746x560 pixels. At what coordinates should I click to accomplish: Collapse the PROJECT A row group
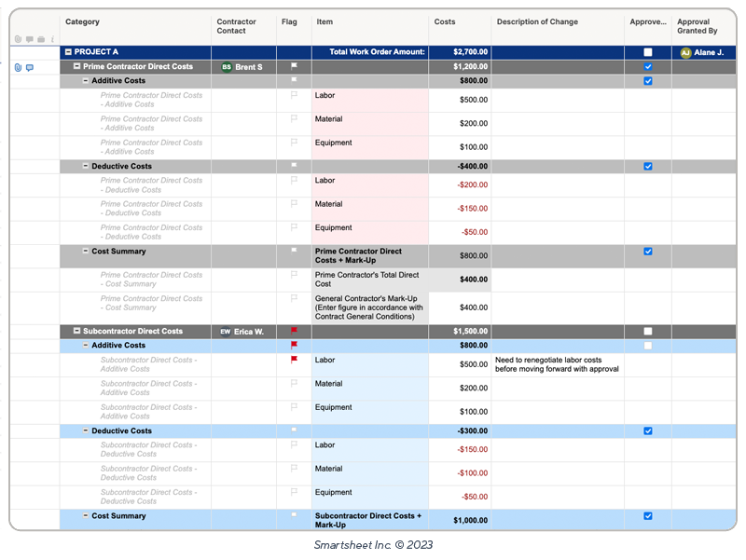[68, 53]
